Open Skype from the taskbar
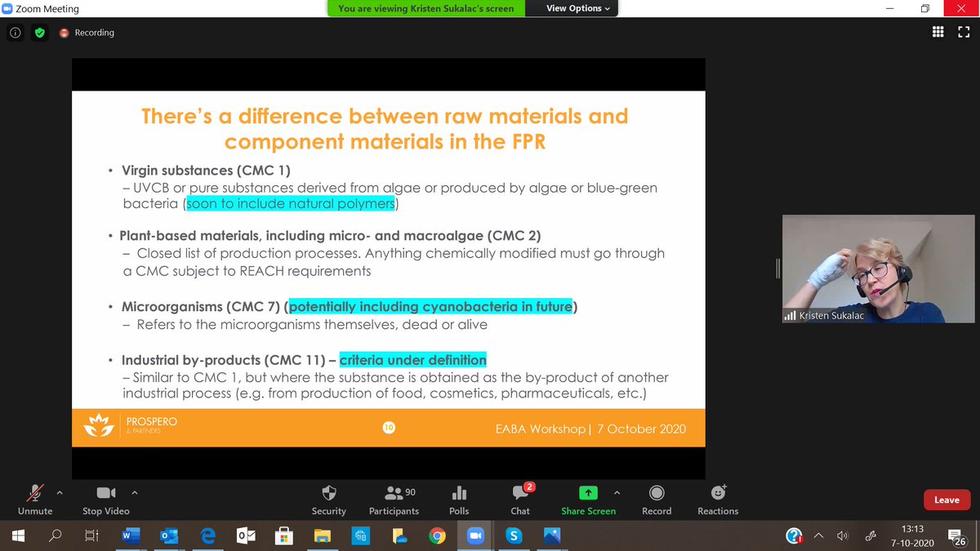The height and width of the screenshot is (551, 980). tap(514, 535)
